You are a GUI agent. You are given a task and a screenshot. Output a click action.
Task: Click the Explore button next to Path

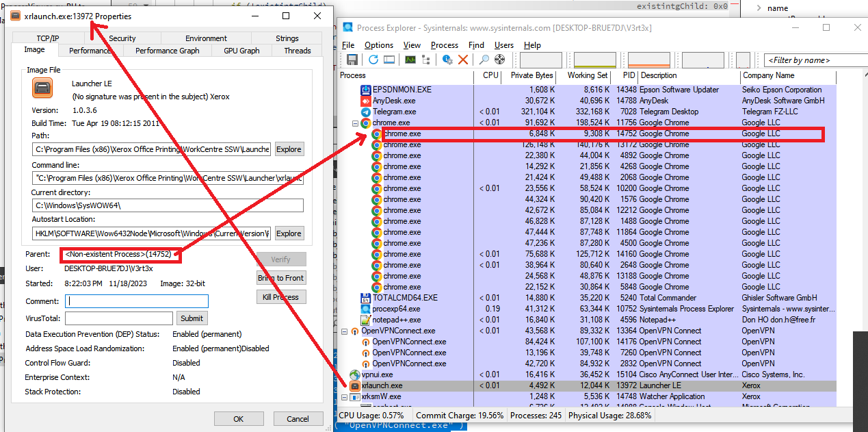(x=289, y=149)
